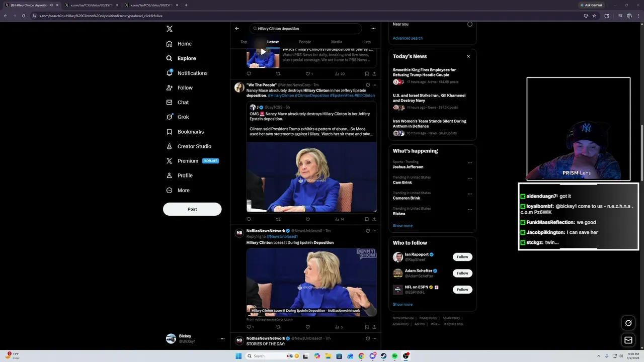This screenshot has height=362, width=644.
Task: Click the X logo in the sidebar
Action: pos(170,29)
